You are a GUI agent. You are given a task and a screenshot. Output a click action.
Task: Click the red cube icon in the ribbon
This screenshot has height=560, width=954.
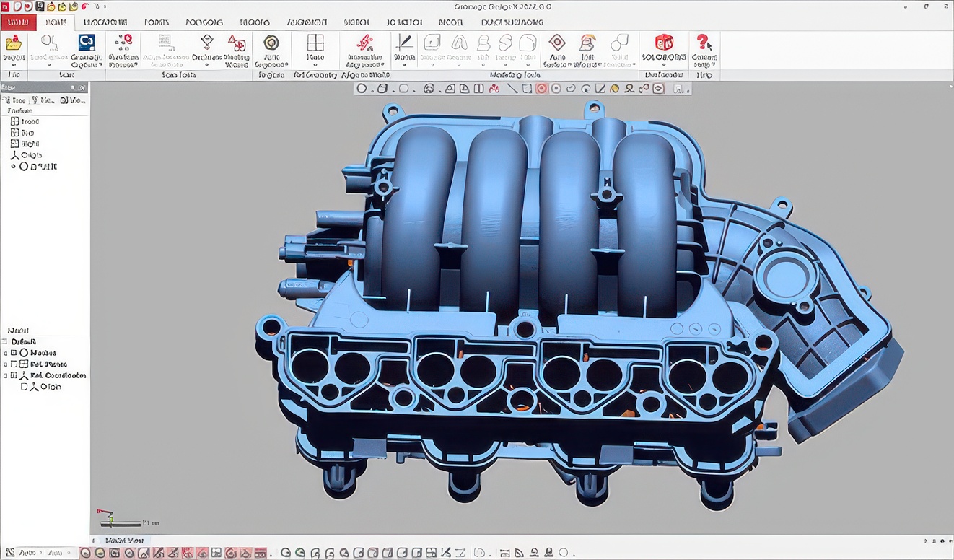coord(663,43)
